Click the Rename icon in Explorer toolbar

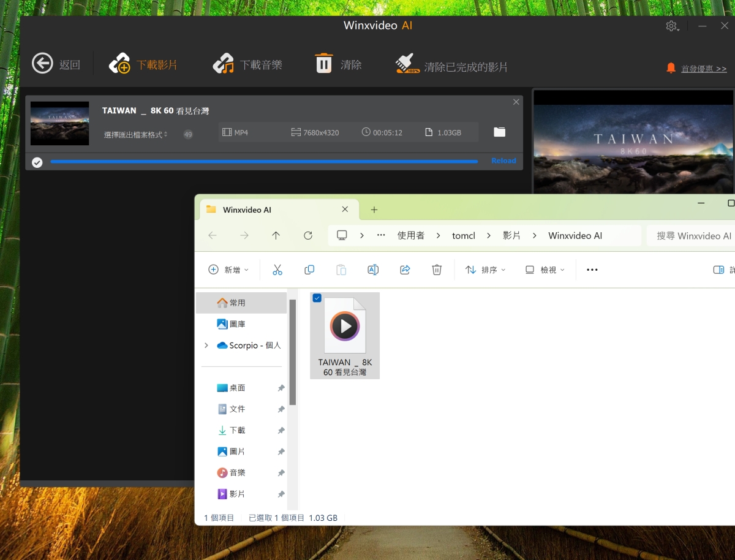click(373, 270)
